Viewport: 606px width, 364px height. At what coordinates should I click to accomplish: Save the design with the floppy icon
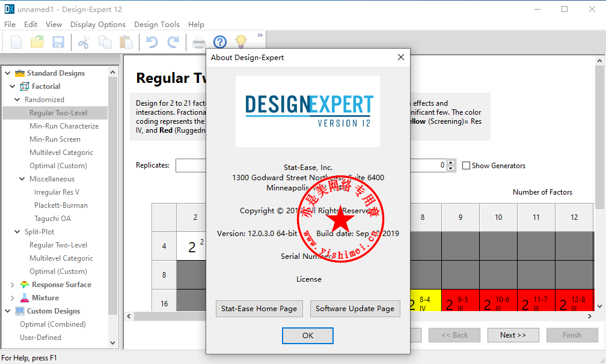click(x=58, y=42)
